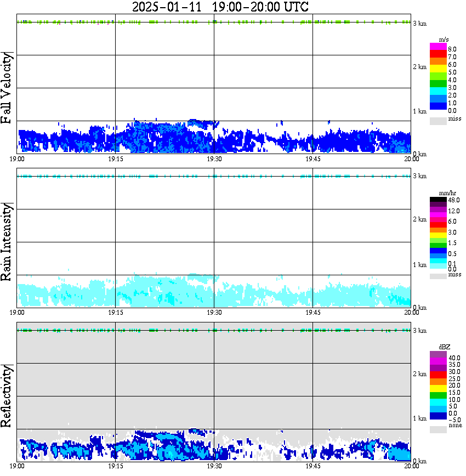The height and width of the screenshot is (476, 466).
Task: Pick the pink 6.0 swatch in mm/hr legend
Action: (x=438, y=220)
